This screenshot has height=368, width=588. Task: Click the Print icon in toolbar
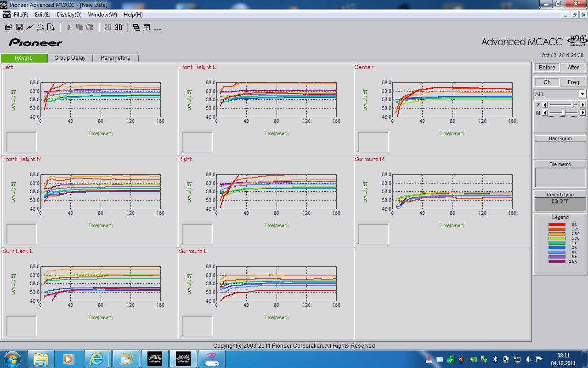(40, 28)
